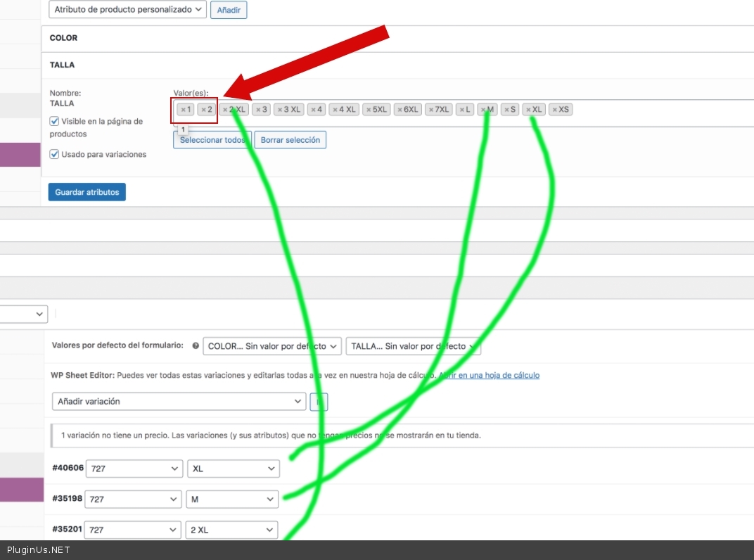
Task: Click the help icon beside default form values
Action: point(195,346)
